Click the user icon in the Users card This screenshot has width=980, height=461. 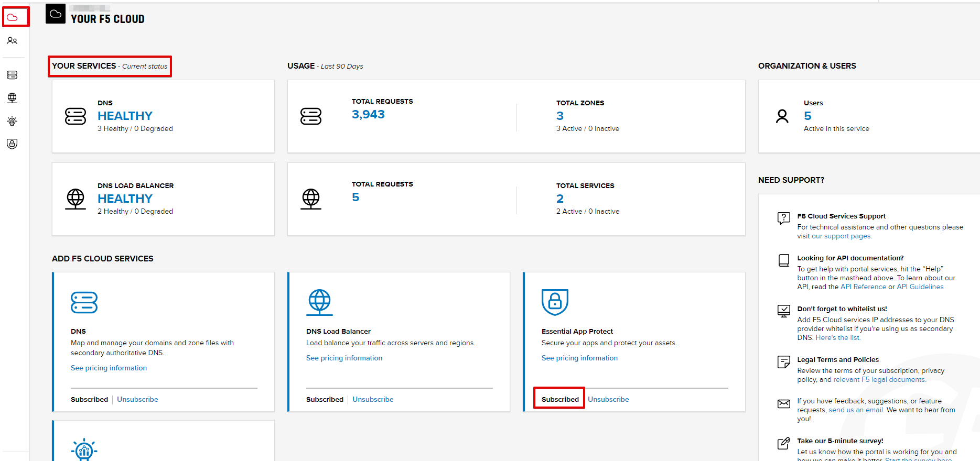(782, 116)
